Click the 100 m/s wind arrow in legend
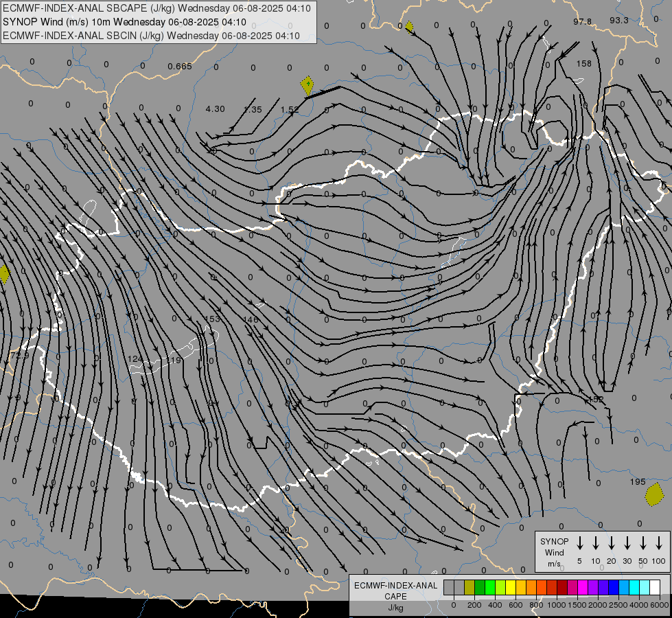Viewport: 672px width, 618px height. click(659, 542)
